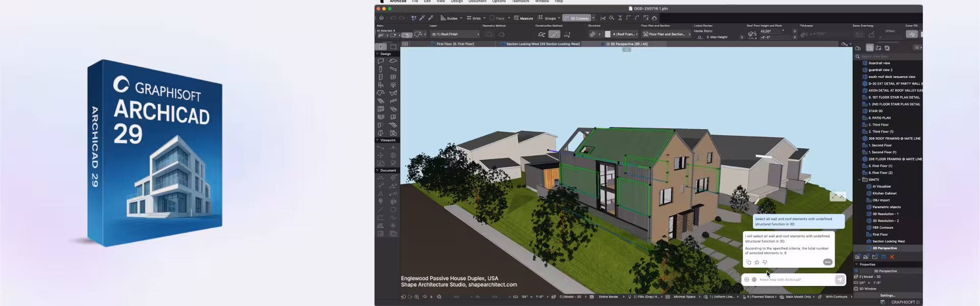This screenshot has height=306, width=980.
Task: Click the thumbs up on the AI response
Action: 757,262
